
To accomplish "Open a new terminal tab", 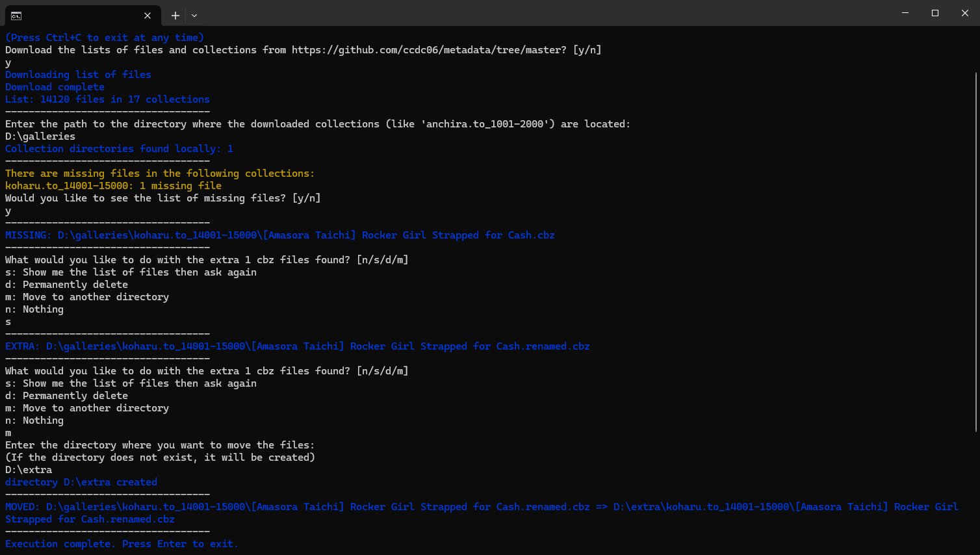I will 175,16.
